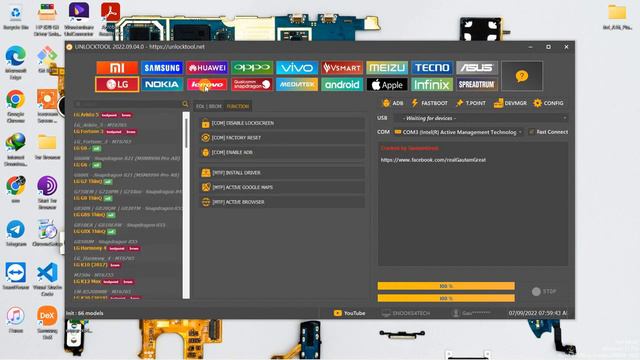
Task: Open the DEVMGR device manager
Action: click(510, 103)
